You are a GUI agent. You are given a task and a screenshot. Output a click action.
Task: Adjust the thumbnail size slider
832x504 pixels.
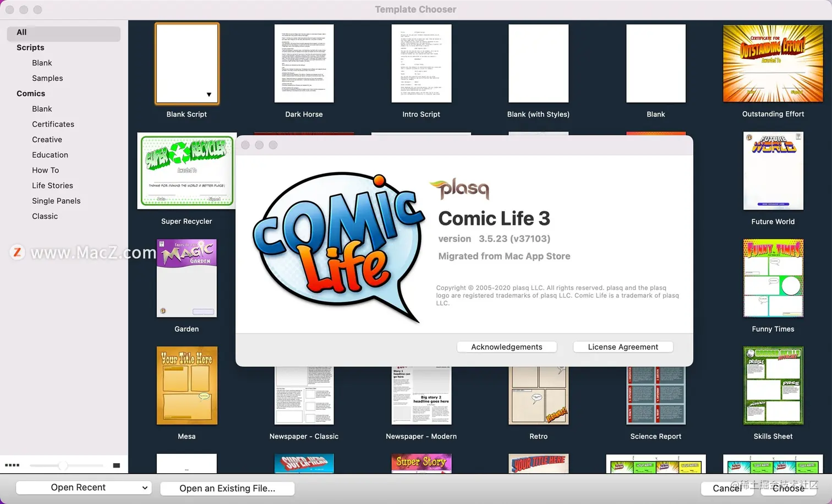tap(63, 465)
